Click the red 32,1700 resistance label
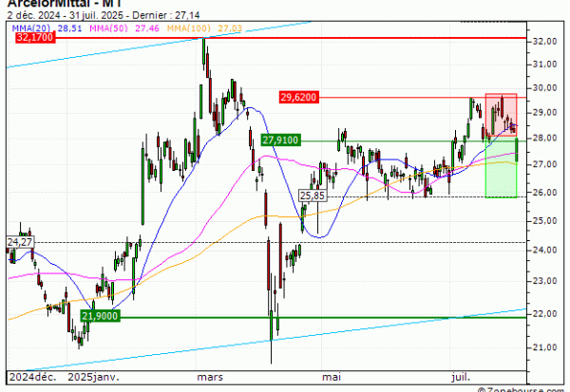Viewport: 570px width, 392px height. click(x=35, y=37)
